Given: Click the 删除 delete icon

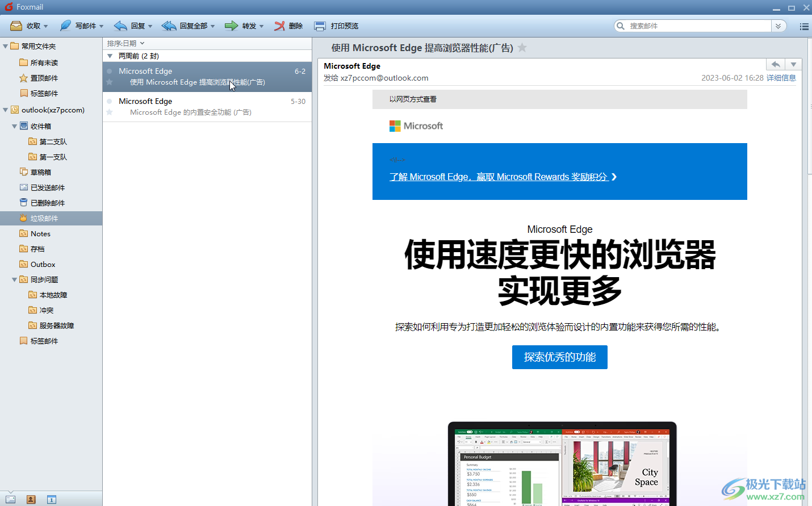Looking at the screenshot, I should click(279, 26).
